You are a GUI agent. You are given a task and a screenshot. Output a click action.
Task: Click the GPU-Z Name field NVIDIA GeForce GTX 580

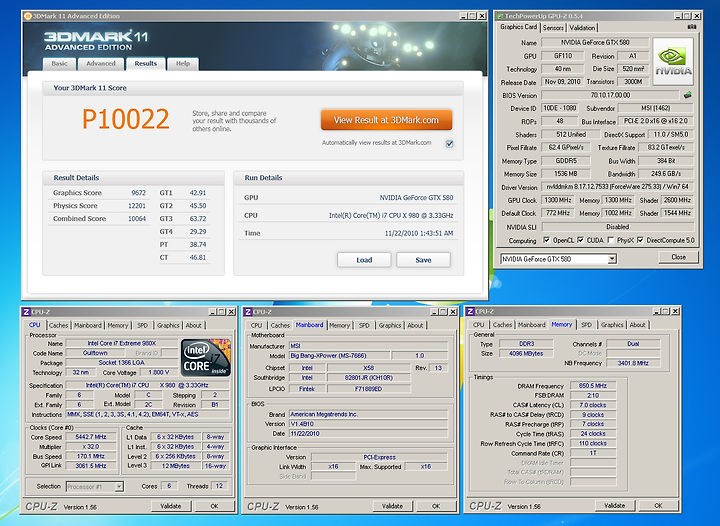595,43
